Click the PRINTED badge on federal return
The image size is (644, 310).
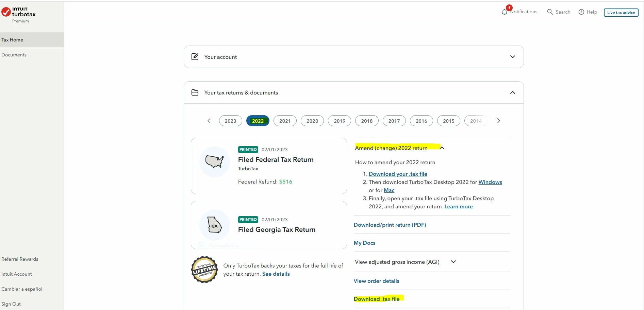248,150
